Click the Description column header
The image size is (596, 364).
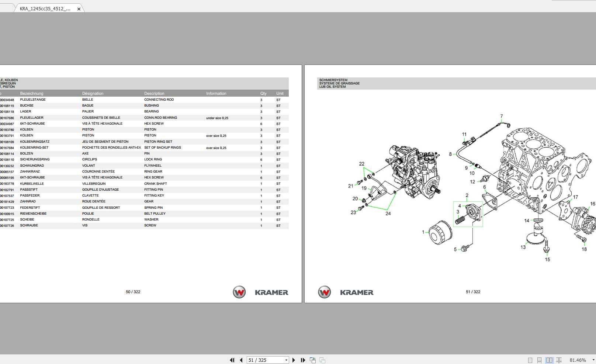point(154,93)
